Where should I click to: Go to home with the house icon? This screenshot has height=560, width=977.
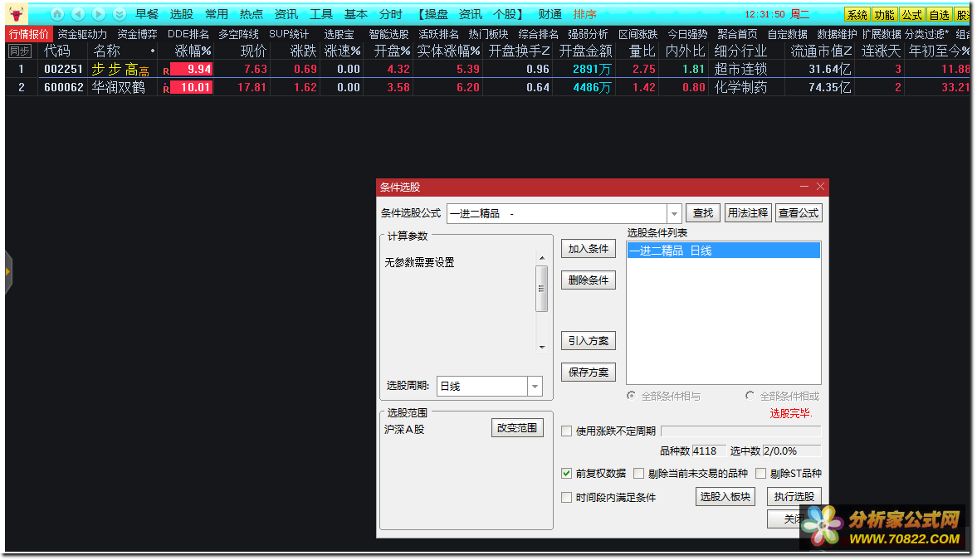[x=56, y=14]
